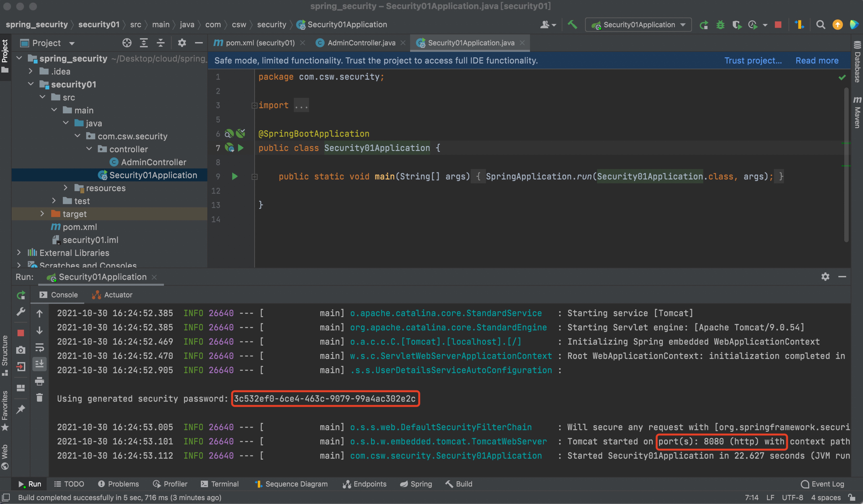Click the camera thread dump icon

tap(21, 350)
